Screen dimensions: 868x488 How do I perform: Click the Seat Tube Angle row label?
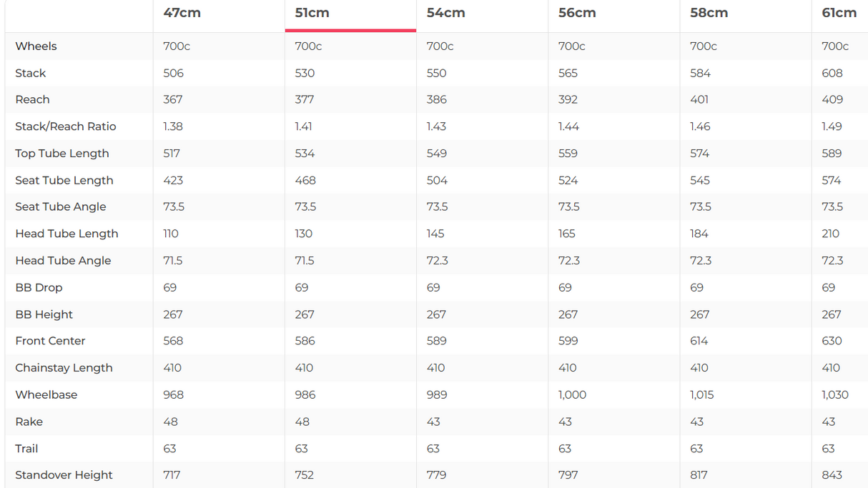click(x=61, y=206)
